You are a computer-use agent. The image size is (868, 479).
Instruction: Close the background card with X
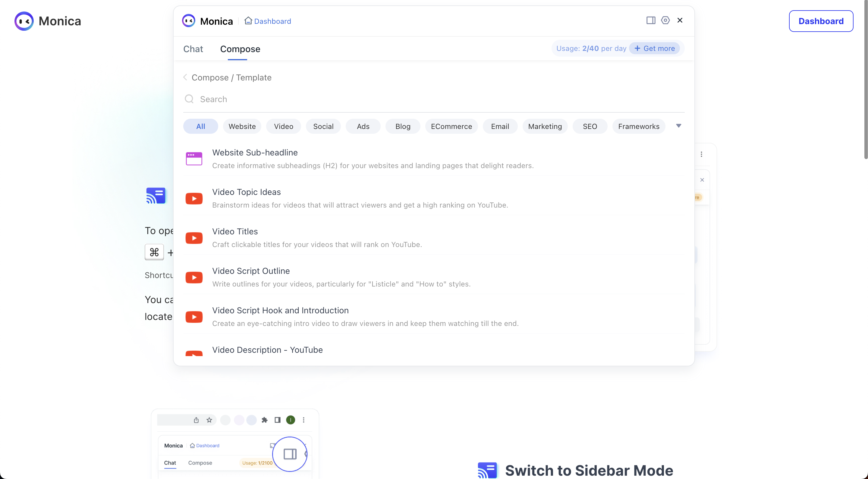pyautogui.click(x=702, y=180)
